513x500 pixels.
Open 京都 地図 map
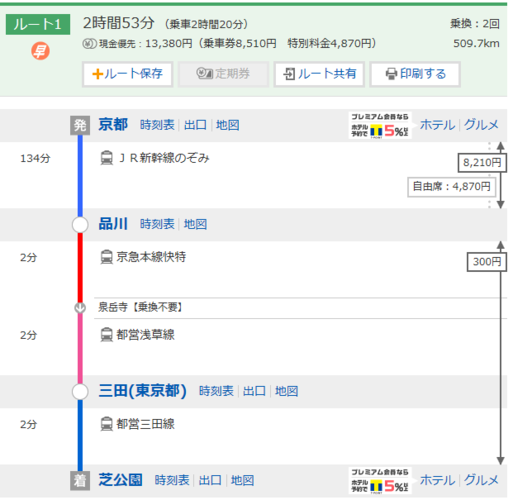tap(228, 125)
